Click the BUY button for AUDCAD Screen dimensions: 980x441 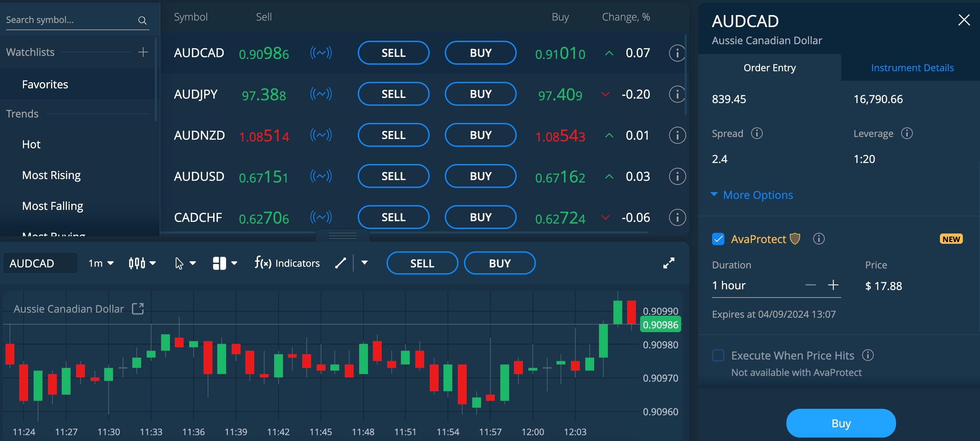click(481, 52)
